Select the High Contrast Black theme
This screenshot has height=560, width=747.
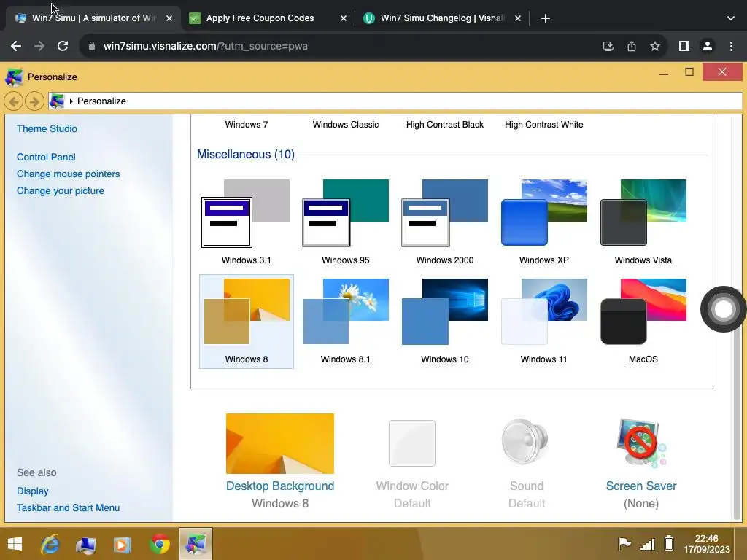(x=444, y=124)
